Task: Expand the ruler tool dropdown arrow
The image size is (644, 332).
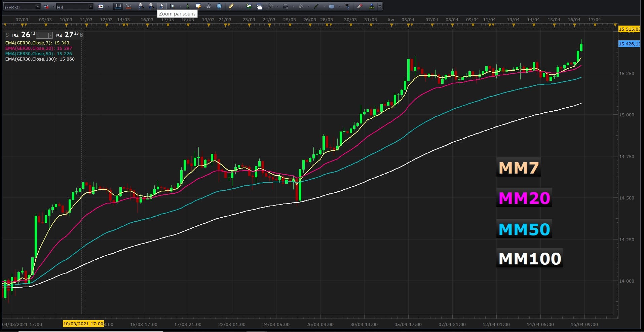Action: (239, 6)
